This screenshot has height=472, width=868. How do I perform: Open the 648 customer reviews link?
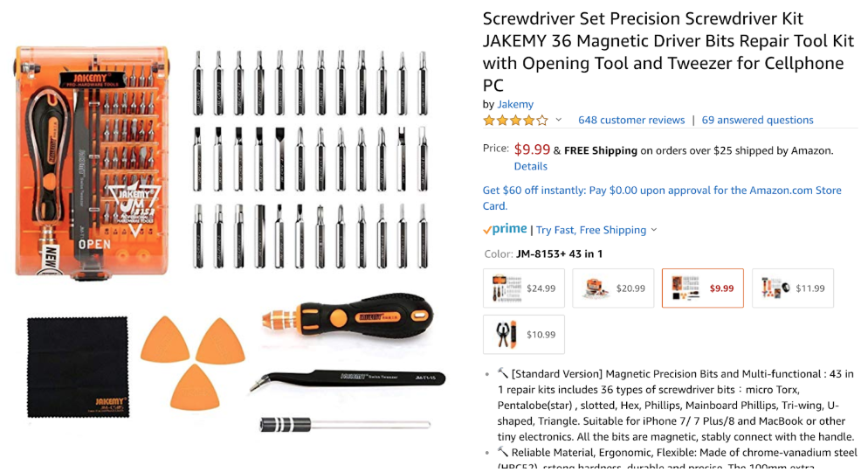pos(631,121)
